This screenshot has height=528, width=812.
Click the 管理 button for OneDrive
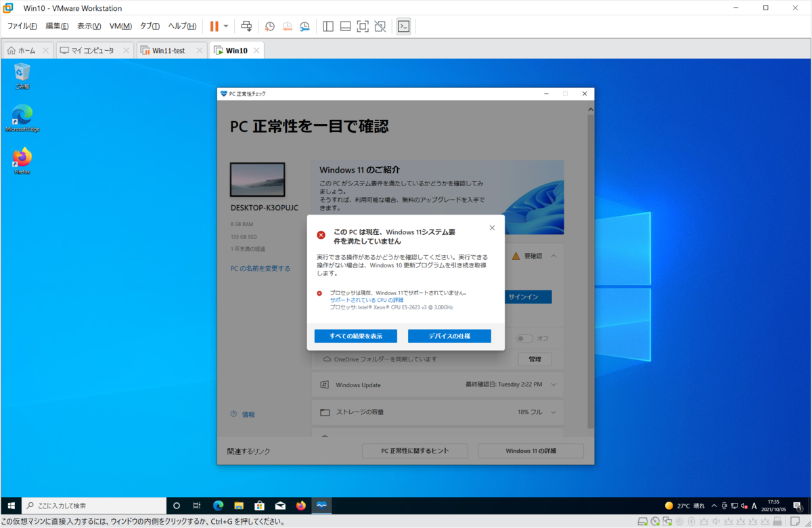pyautogui.click(x=535, y=359)
